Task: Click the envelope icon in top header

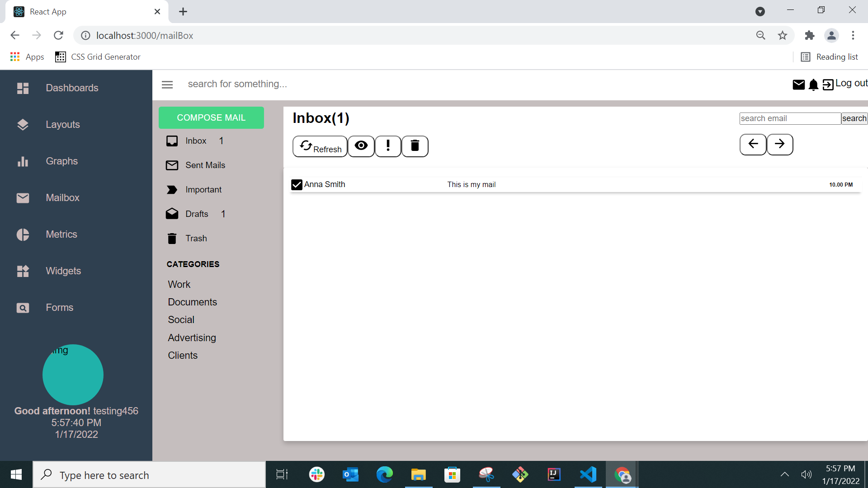Action: [x=798, y=84]
